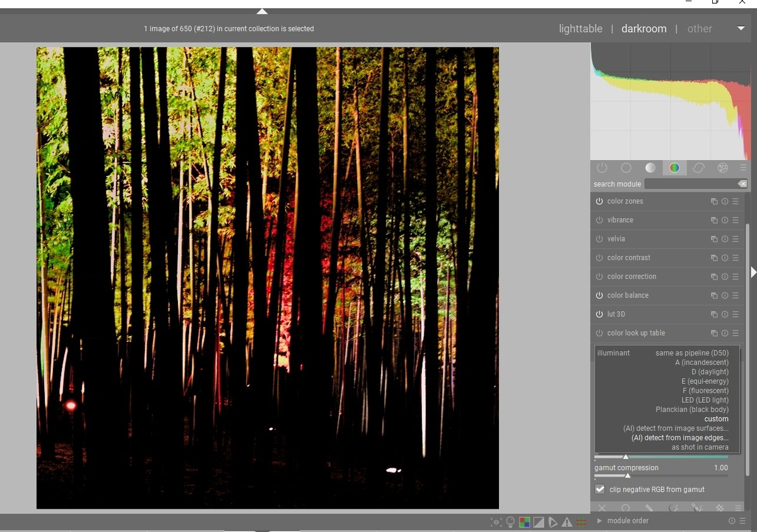
Task: Open the other views menu
Action: tap(700, 29)
